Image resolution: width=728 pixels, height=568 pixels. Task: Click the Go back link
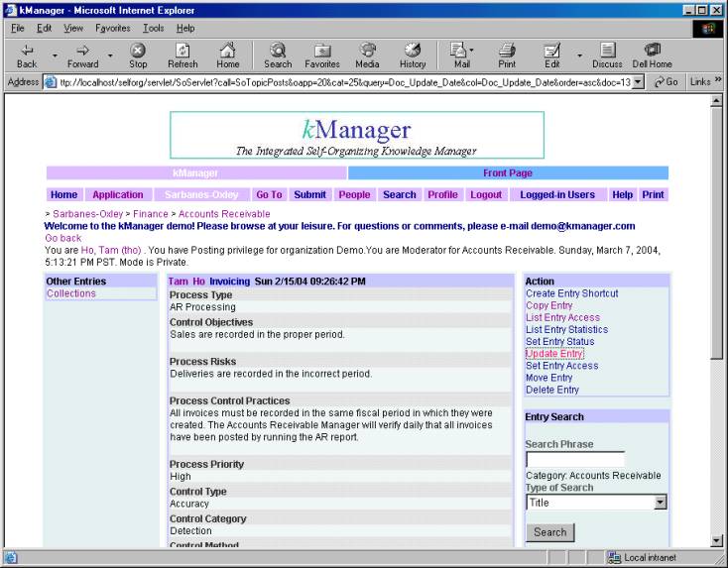(x=63, y=238)
